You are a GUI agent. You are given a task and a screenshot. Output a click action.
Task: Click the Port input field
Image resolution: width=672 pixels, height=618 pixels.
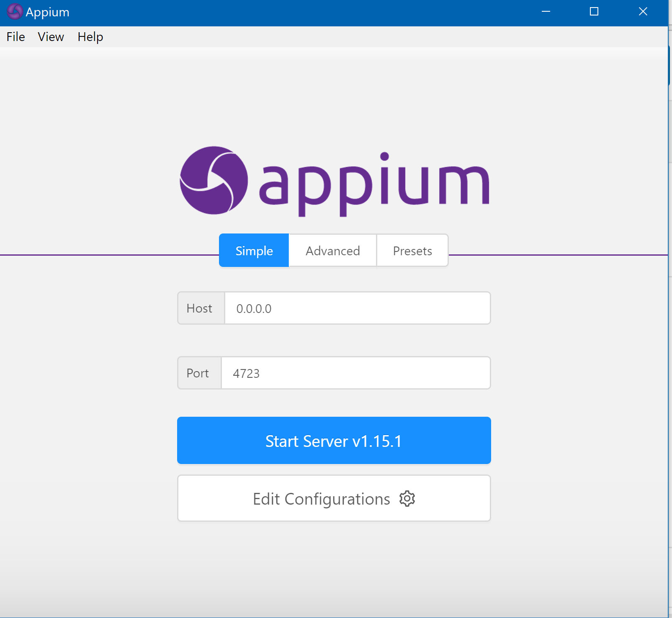(x=355, y=373)
